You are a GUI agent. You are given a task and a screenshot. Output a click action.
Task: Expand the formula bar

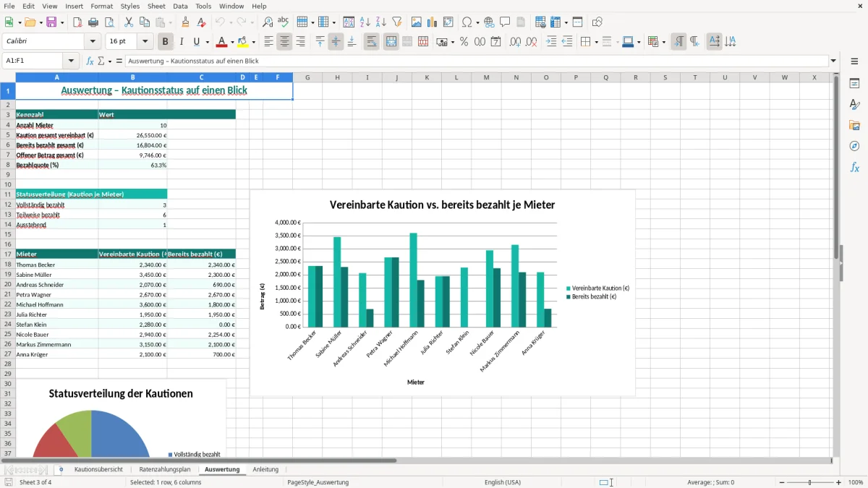(833, 61)
